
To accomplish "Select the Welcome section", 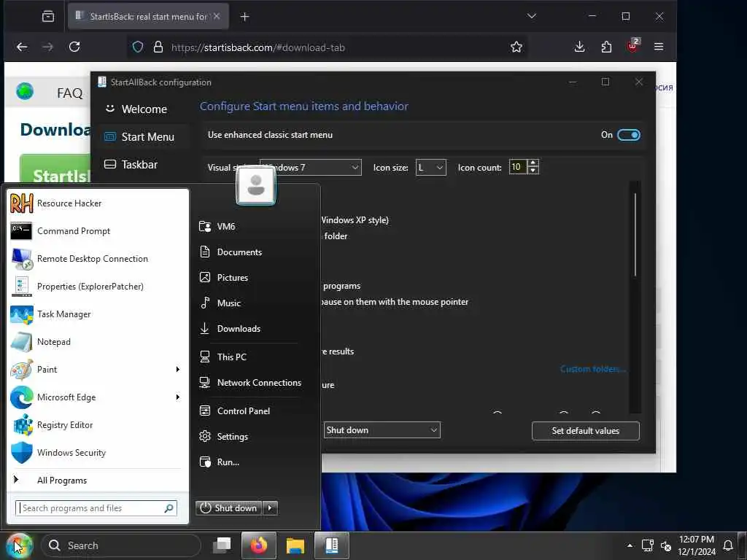I will tap(144, 109).
